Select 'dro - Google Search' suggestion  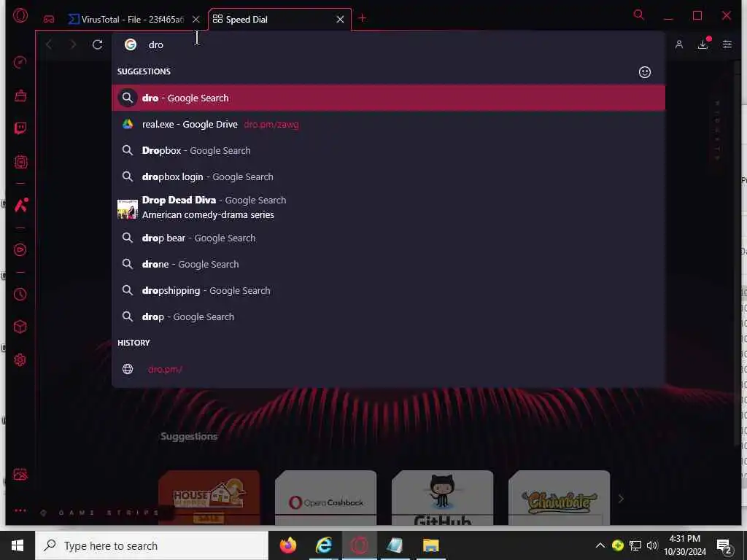click(388, 98)
